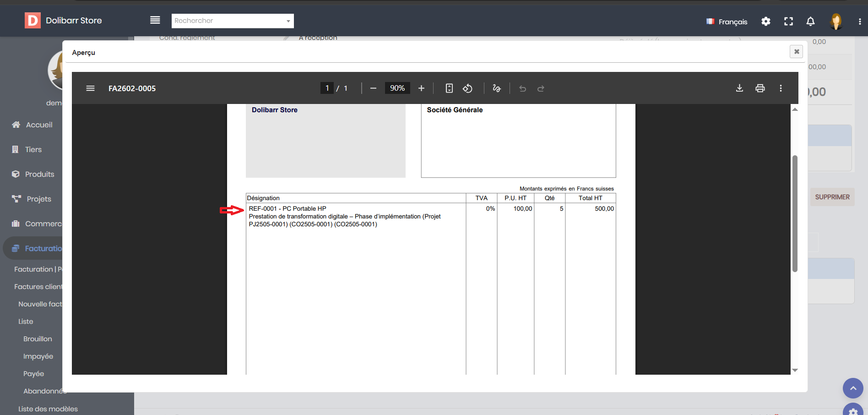Zoom out of the PDF
This screenshot has height=415, width=868.
[373, 88]
